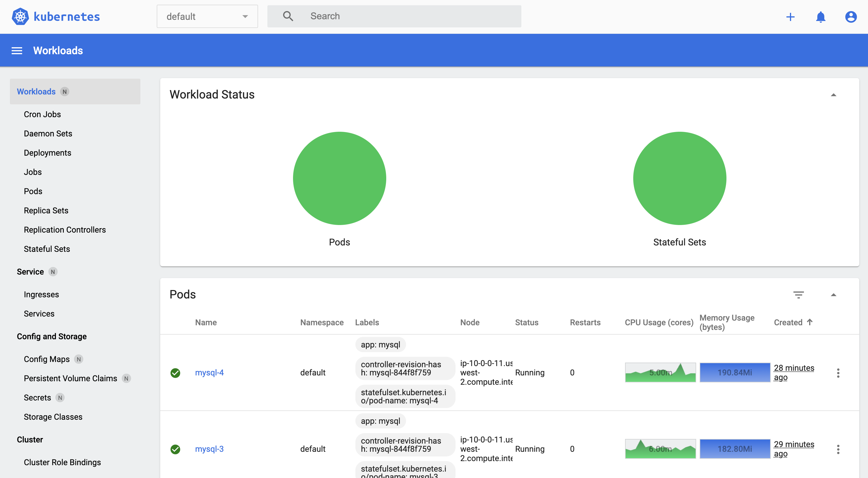Open the user account icon
868x478 pixels.
[x=851, y=17]
